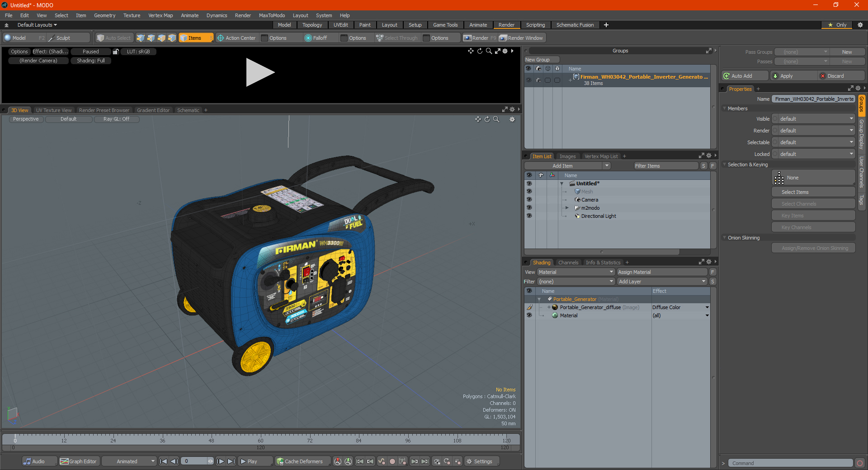This screenshot has width=868, height=470.
Task: Open the View Material dropdown in Shading
Action: coord(576,272)
